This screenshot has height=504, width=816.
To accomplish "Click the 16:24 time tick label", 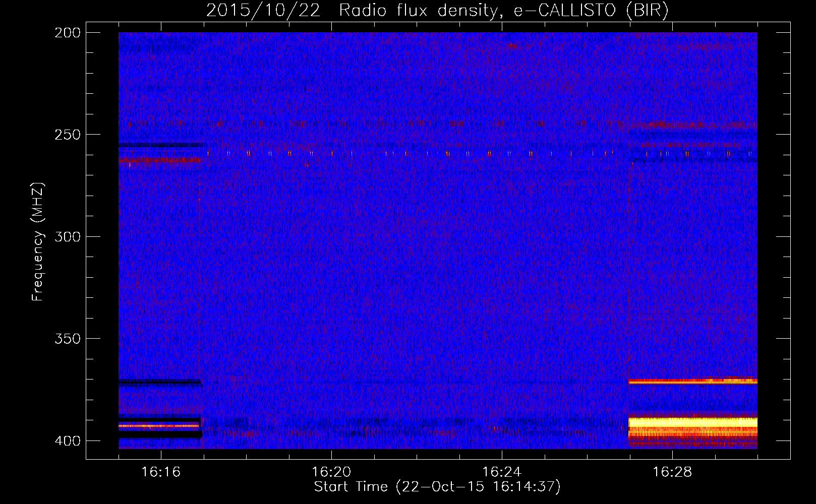I will coord(502,472).
